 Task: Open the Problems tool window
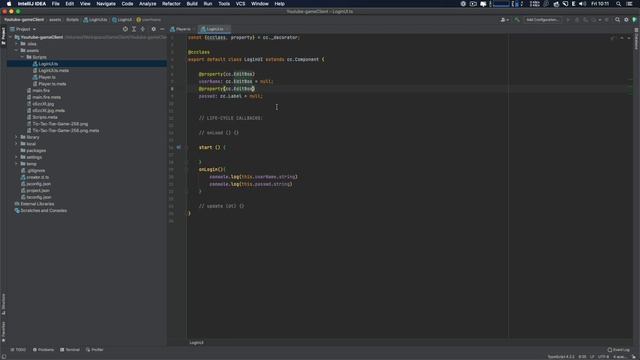(43, 350)
